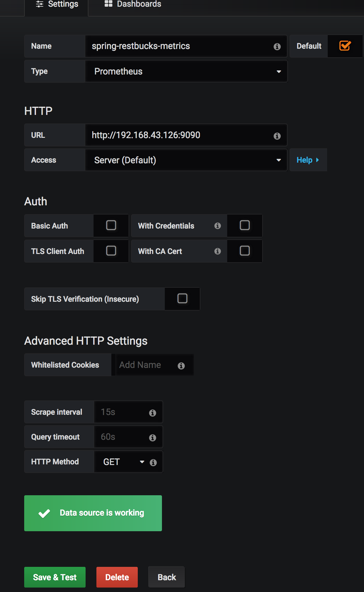Image resolution: width=364 pixels, height=592 pixels.
Task: Click the Scrape interval info icon
Action: [153, 413]
